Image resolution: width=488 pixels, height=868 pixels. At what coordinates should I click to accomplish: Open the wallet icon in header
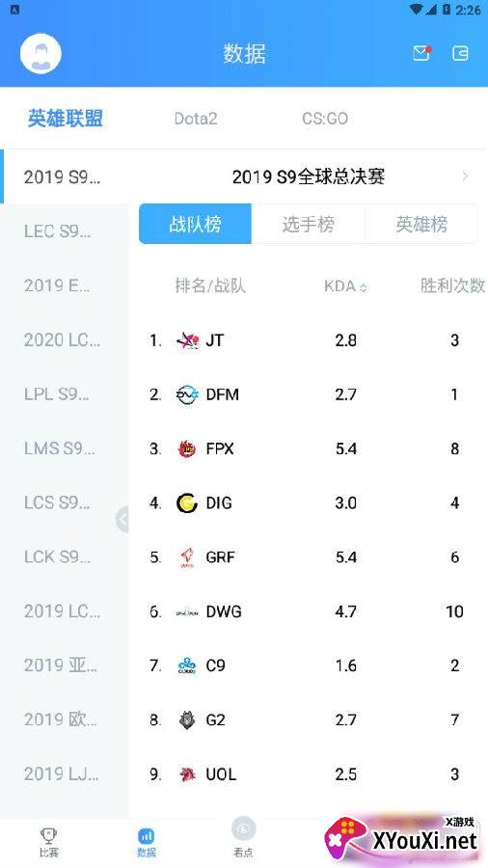460,53
